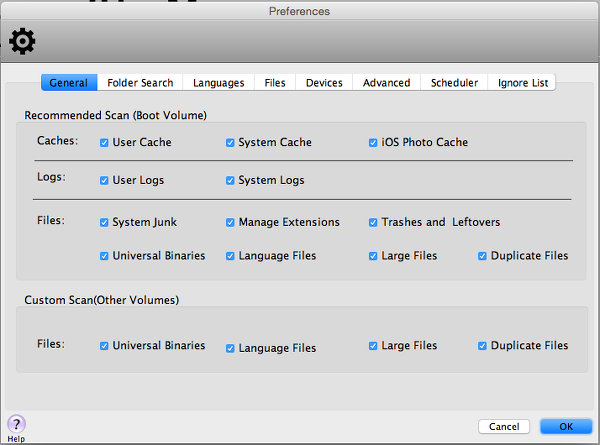Click the Cancel button

tap(504, 426)
